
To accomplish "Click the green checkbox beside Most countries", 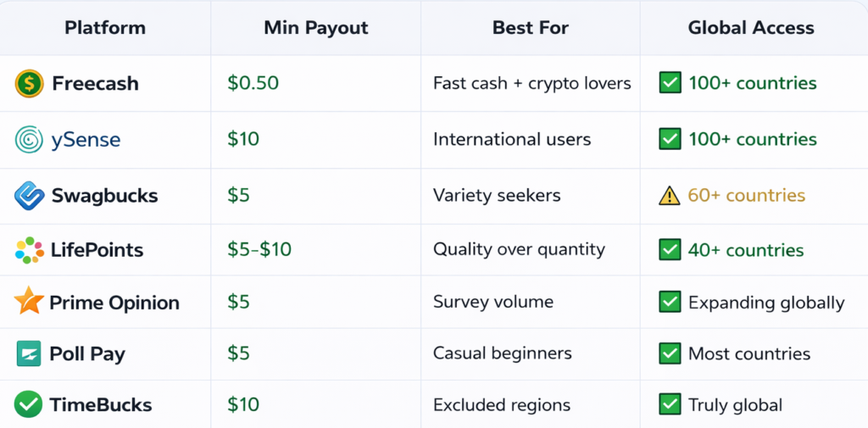I will coord(670,353).
